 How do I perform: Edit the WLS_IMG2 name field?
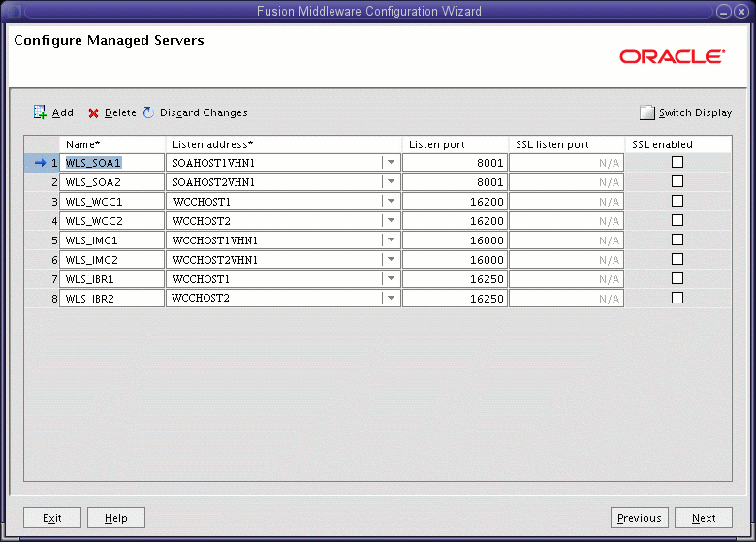point(111,260)
